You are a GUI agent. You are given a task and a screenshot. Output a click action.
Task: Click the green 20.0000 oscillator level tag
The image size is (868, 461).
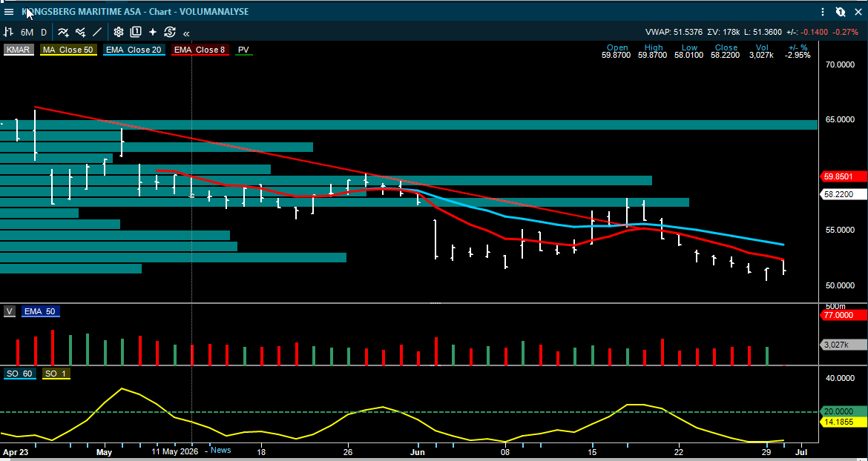(x=844, y=411)
